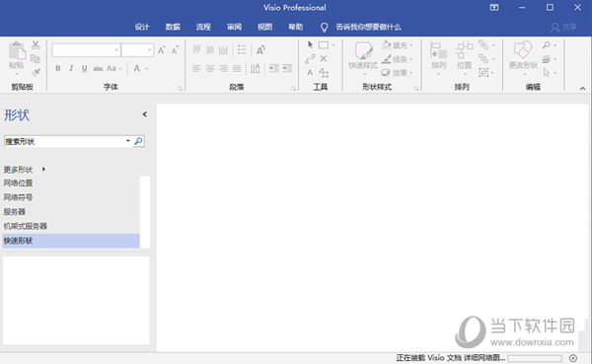Collapse the Shapes pane arrow
The width and height of the screenshot is (592, 364).
(145, 114)
